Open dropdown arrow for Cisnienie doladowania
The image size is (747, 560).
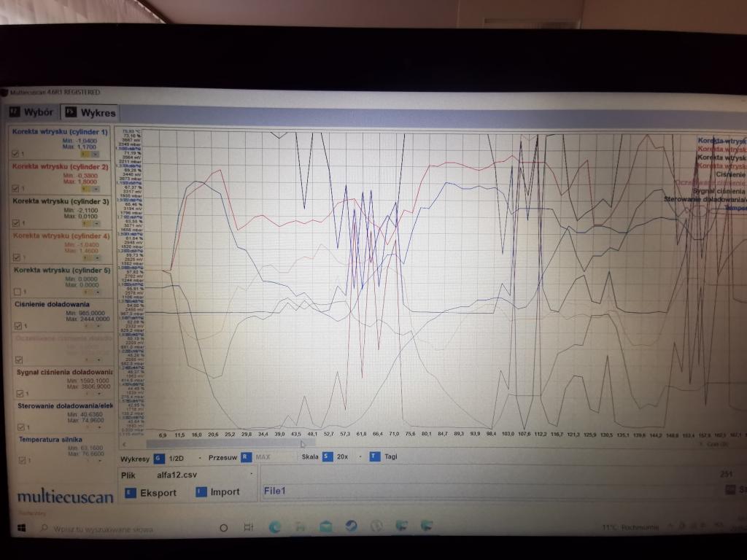(98, 326)
